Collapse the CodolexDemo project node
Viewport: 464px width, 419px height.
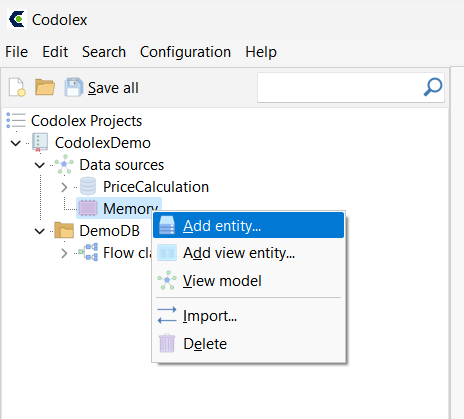coord(15,143)
